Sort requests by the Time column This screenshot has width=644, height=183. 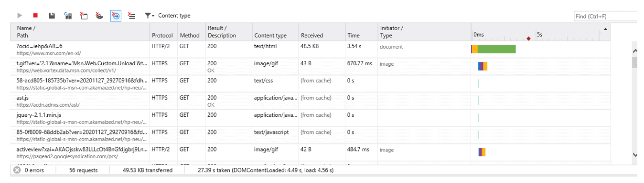tap(353, 36)
